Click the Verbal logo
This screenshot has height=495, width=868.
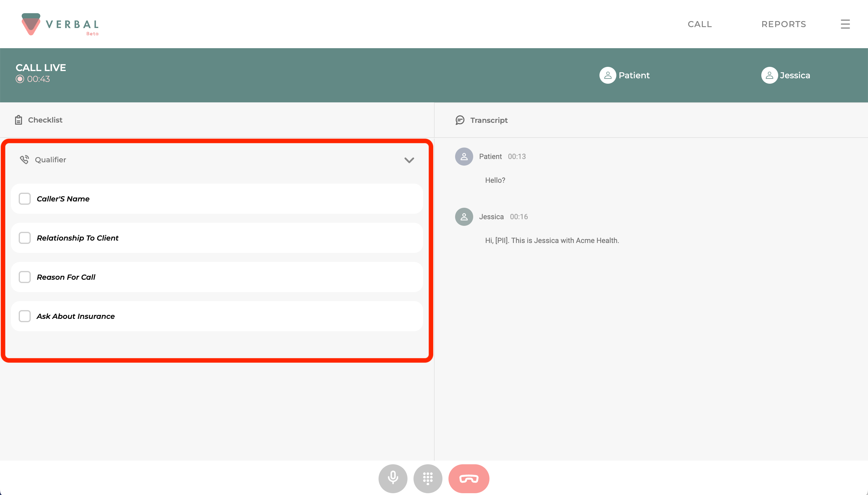click(x=60, y=24)
